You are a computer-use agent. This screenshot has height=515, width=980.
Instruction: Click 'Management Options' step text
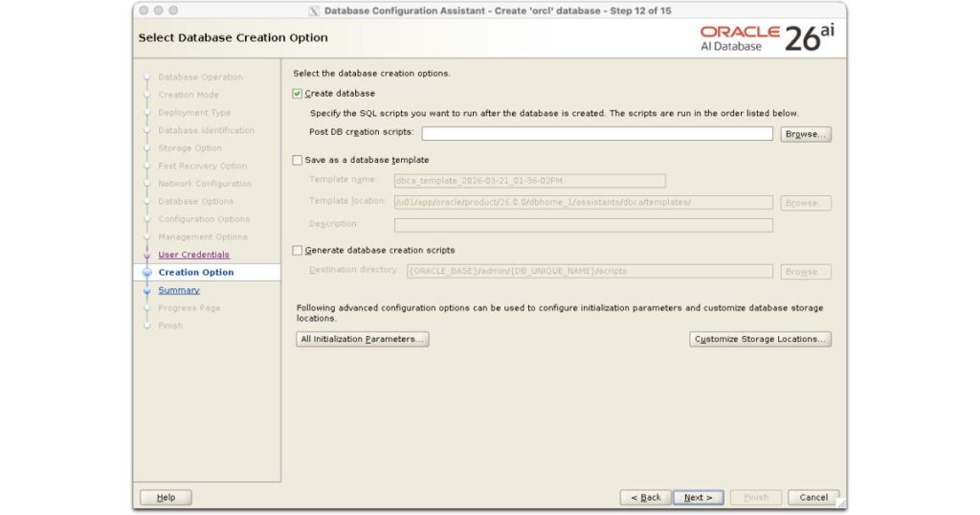click(203, 236)
